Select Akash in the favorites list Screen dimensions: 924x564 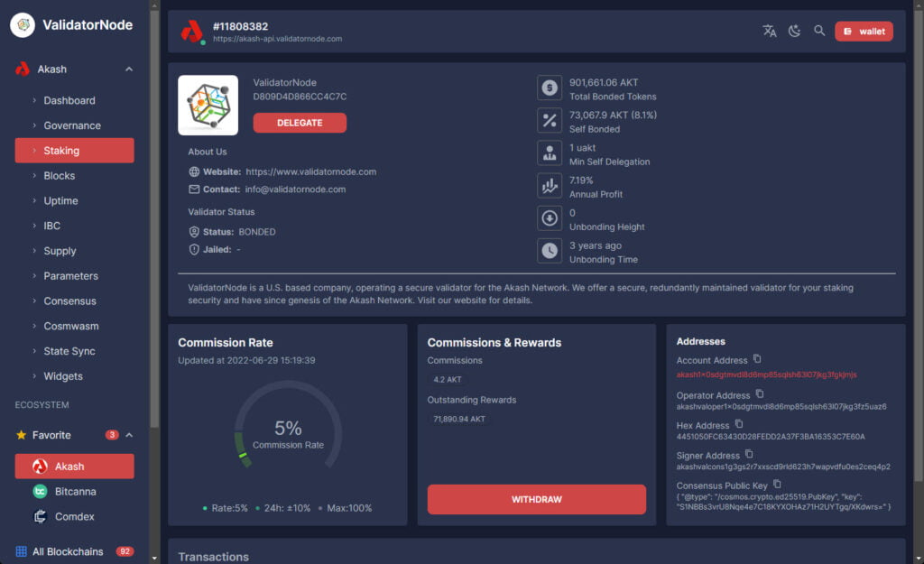pyautogui.click(x=74, y=467)
